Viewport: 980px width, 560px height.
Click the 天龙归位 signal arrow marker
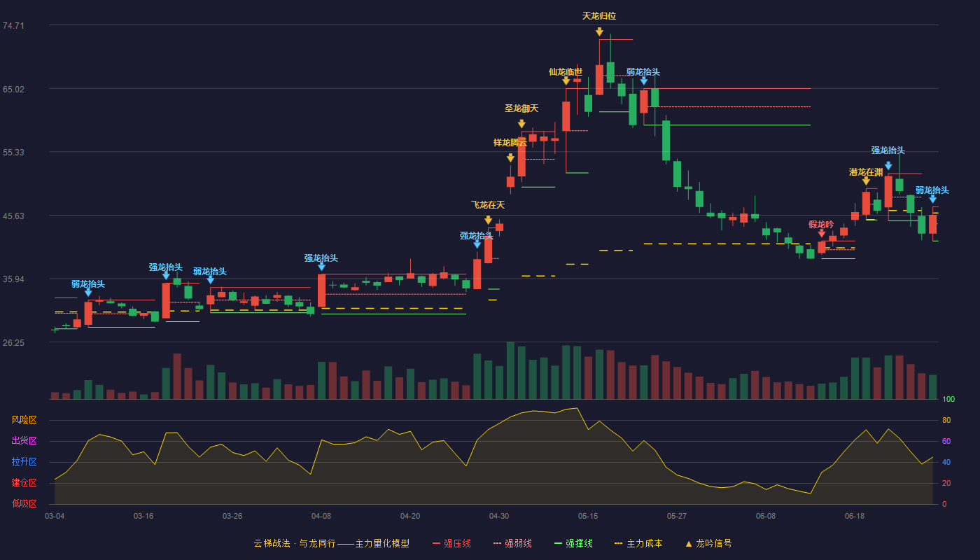point(599,31)
